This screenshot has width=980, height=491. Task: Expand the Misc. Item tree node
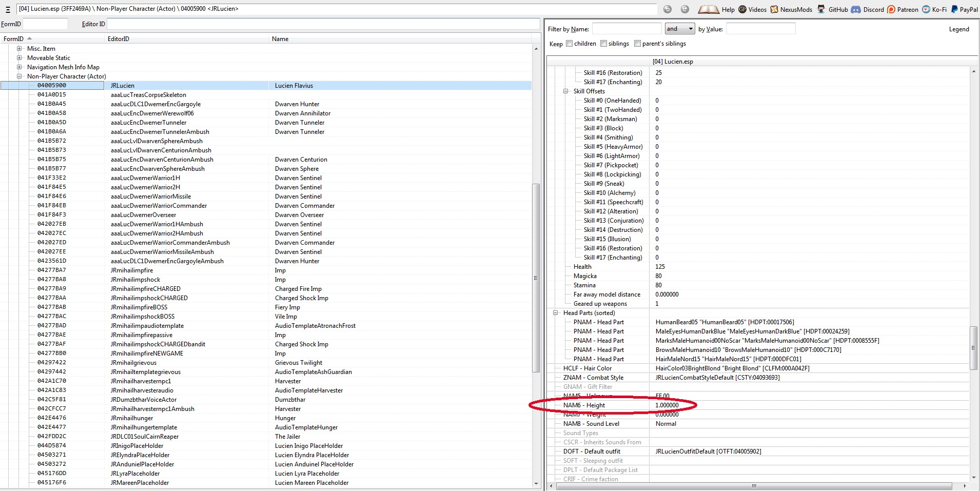click(x=19, y=49)
